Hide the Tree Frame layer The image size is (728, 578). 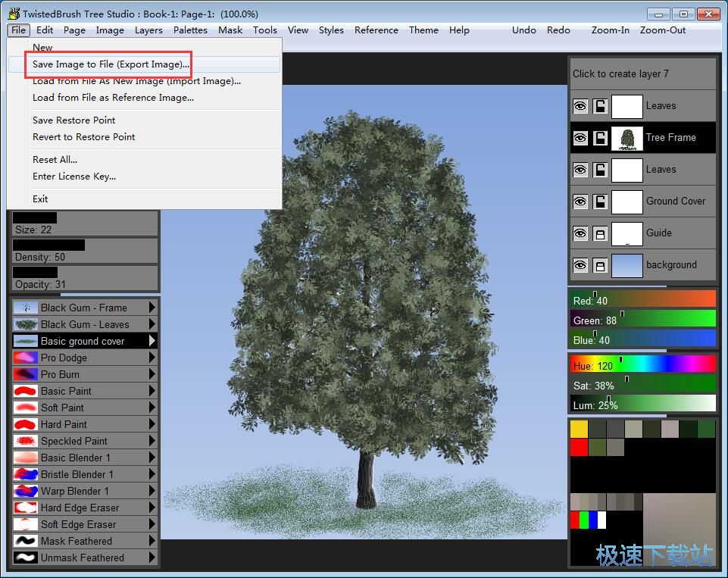[580, 138]
